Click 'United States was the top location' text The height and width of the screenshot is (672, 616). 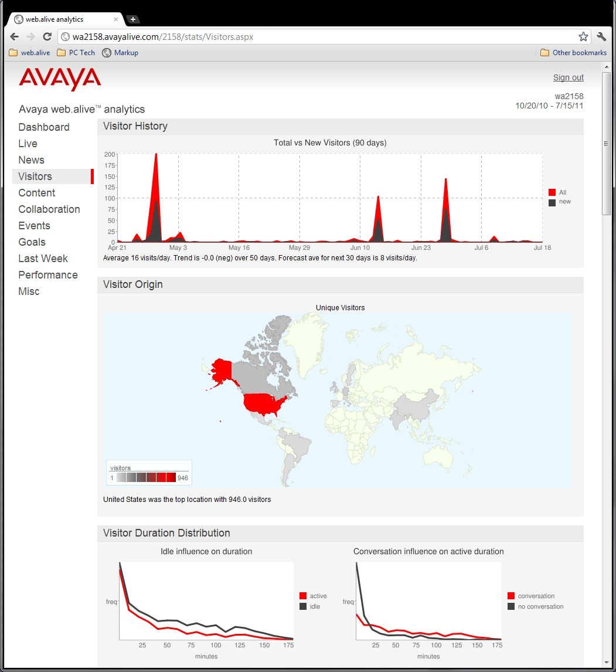coord(187,500)
